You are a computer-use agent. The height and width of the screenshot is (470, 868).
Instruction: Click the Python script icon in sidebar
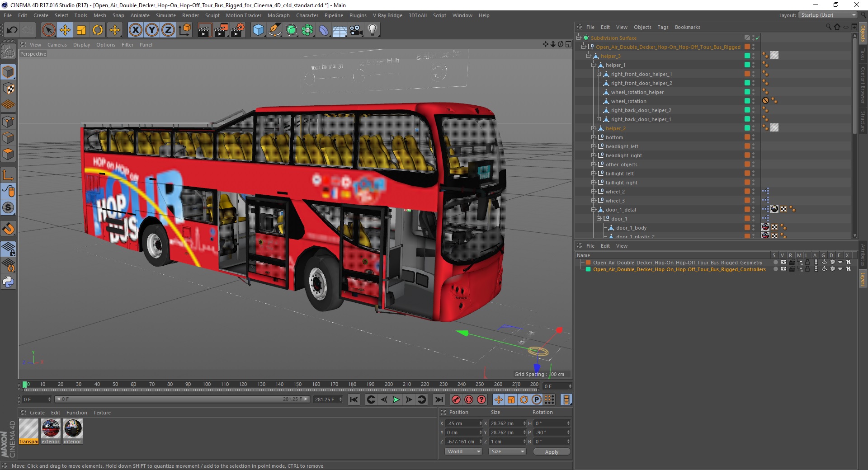pos(8,282)
